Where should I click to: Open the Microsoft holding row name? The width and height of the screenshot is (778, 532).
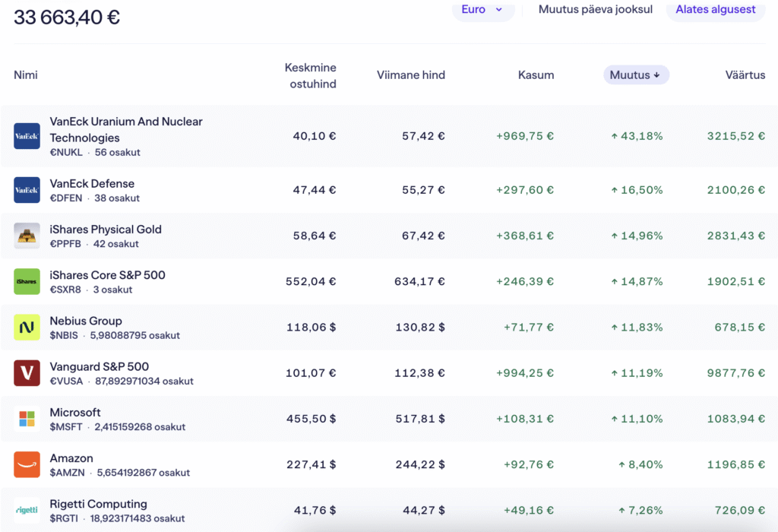[x=75, y=413]
